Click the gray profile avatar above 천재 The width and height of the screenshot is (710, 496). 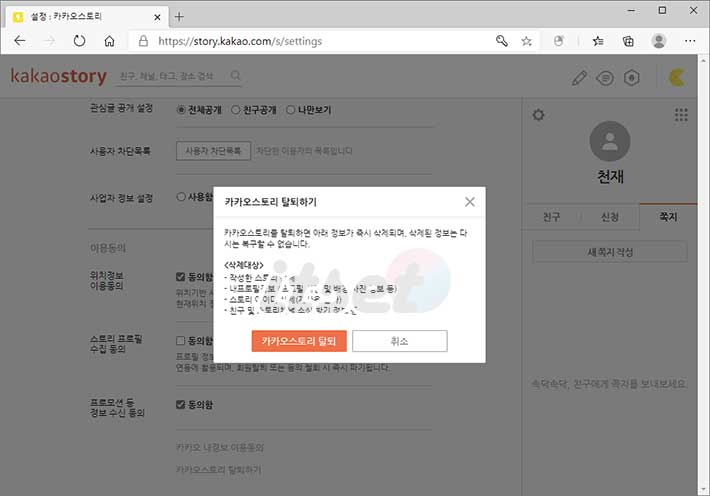click(x=609, y=141)
